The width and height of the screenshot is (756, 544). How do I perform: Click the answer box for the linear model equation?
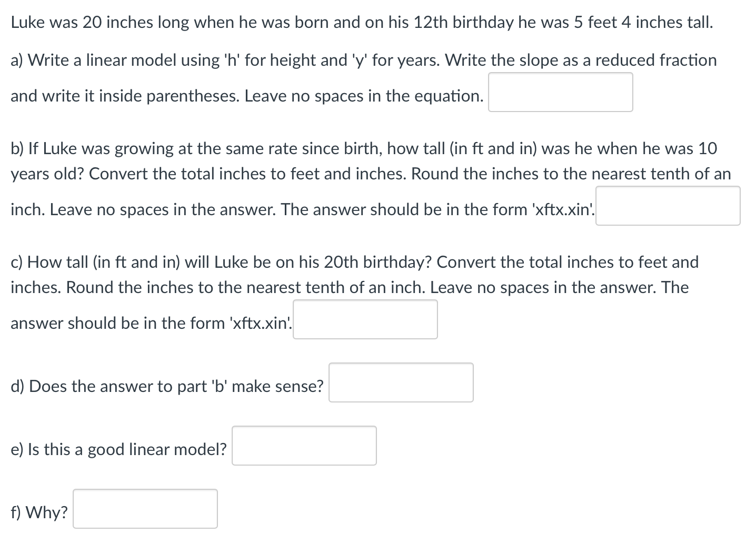(560, 93)
